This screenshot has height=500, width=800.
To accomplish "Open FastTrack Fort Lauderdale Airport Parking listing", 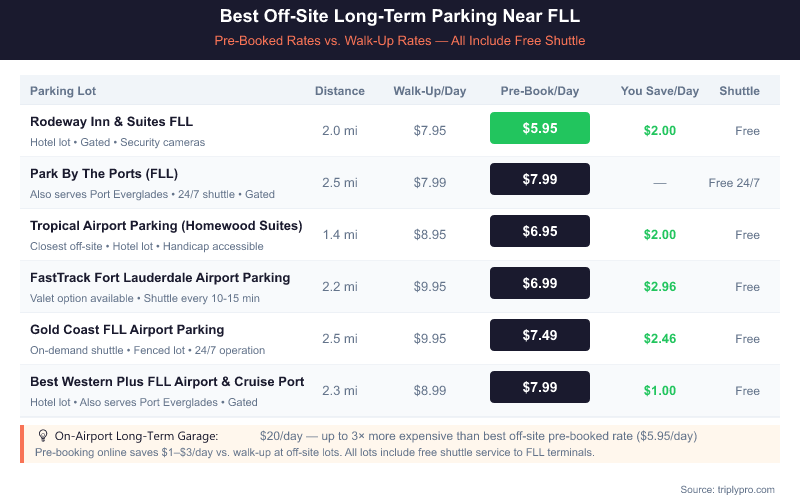I will (x=160, y=278).
